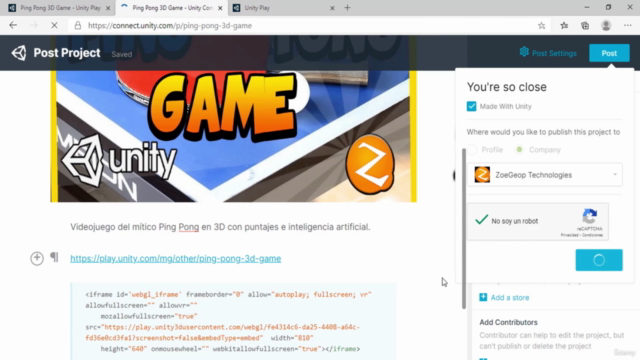Click the Add Contributors heading
Viewport: 640px width, 360px height.
click(x=508, y=322)
